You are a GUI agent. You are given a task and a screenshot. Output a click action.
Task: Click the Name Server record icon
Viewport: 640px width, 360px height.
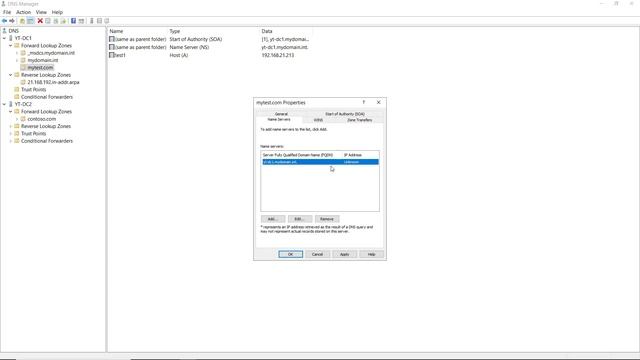(x=112, y=47)
